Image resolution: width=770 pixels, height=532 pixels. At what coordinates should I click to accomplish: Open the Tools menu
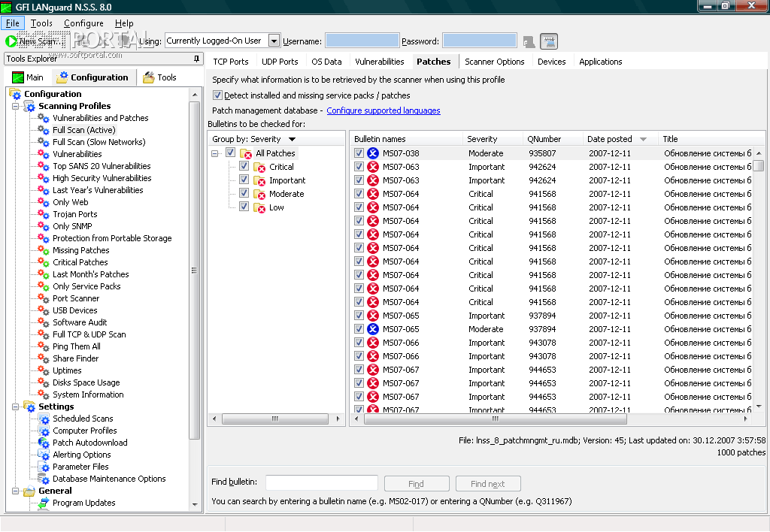(41, 23)
